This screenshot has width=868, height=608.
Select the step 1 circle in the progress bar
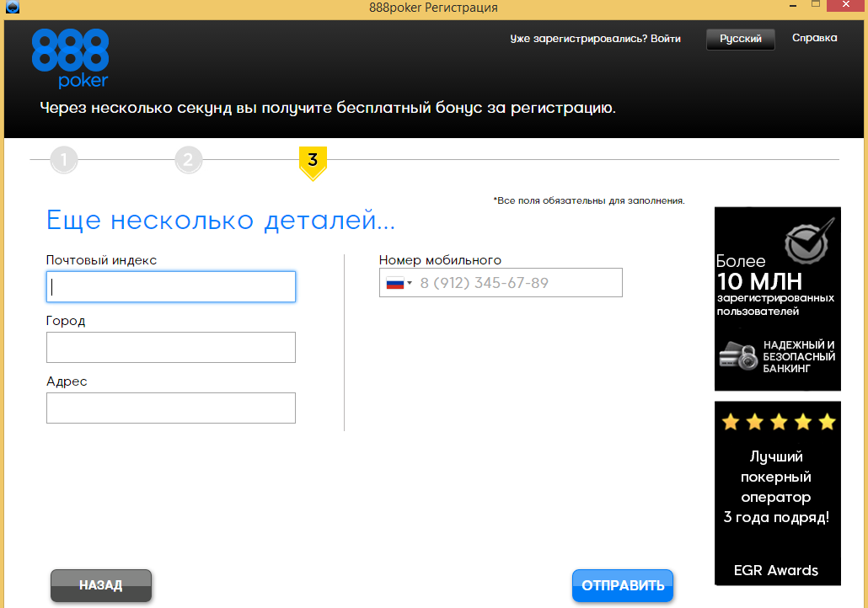tap(64, 160)
